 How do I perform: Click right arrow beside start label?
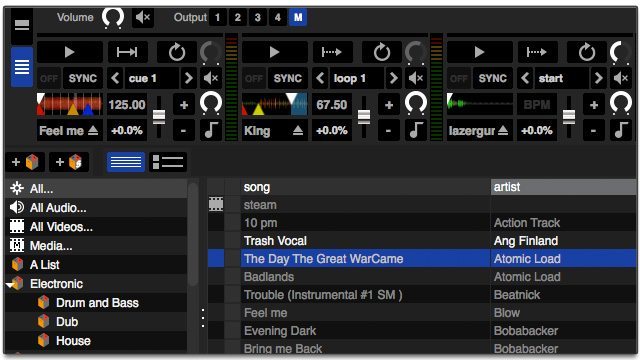pyautogui.click(x=598, y=78)
